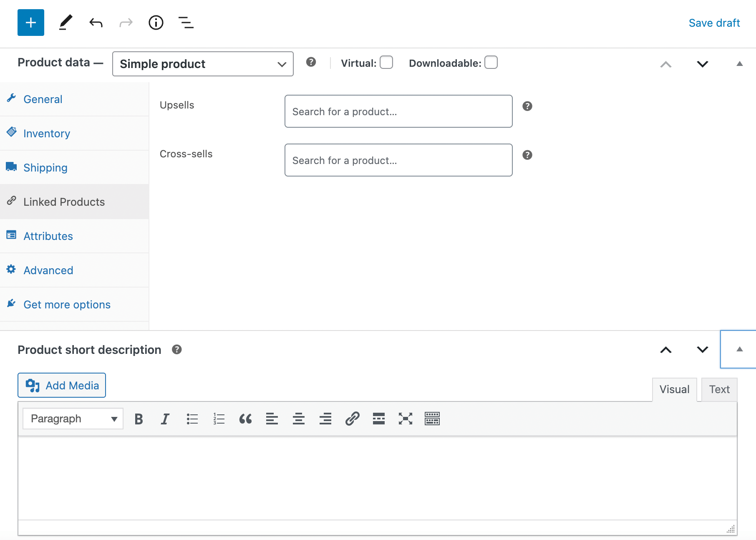The width and height of the screenshot is (756, 540).
Task: Open the Paragraph format dropdown
Action: 72,419
